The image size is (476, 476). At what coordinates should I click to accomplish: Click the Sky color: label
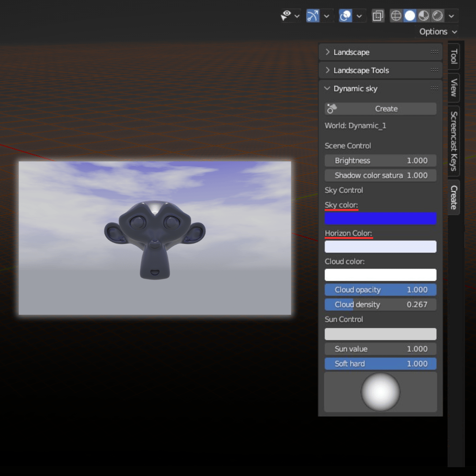click(x=341, y=205)
